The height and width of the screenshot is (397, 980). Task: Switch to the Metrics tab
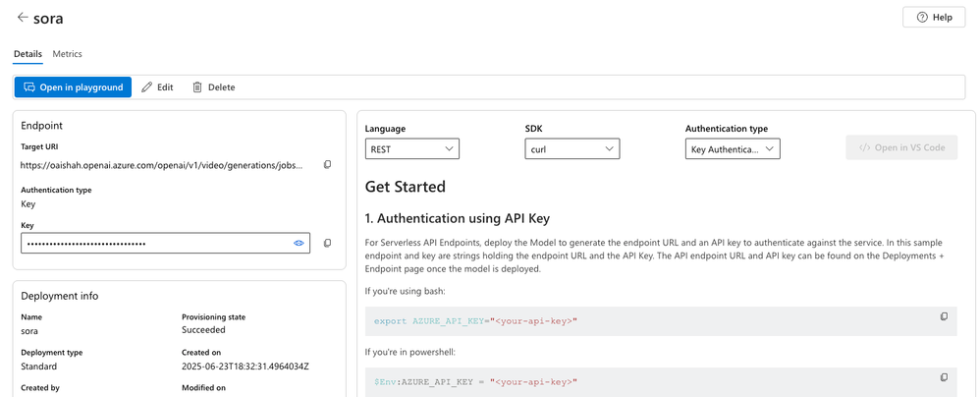click(x=67, y=54)
